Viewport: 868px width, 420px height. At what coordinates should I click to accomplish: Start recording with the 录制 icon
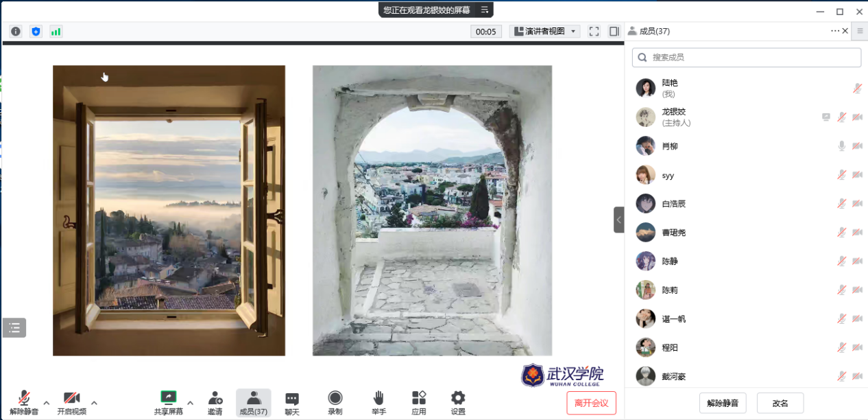[335, 403]
